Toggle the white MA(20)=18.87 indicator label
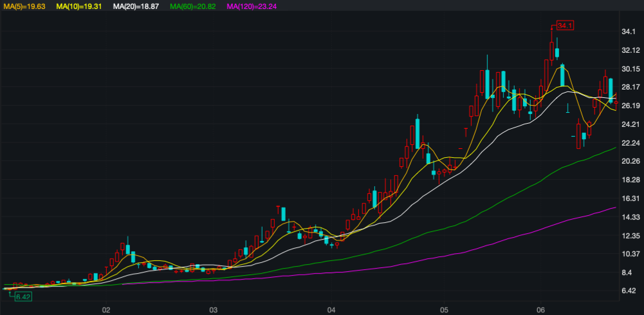Screen dimensions: 644x315 pos(135,6)
